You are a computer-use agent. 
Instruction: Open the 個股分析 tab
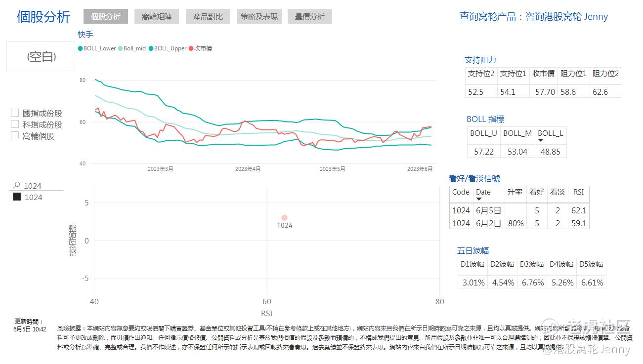(x=105, y=16)
